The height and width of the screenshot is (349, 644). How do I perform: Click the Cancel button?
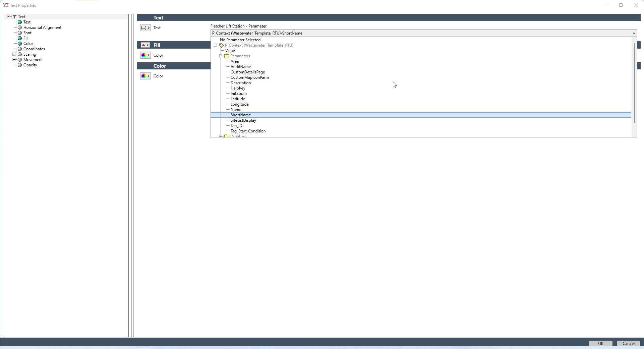click(x=628, y=343)
